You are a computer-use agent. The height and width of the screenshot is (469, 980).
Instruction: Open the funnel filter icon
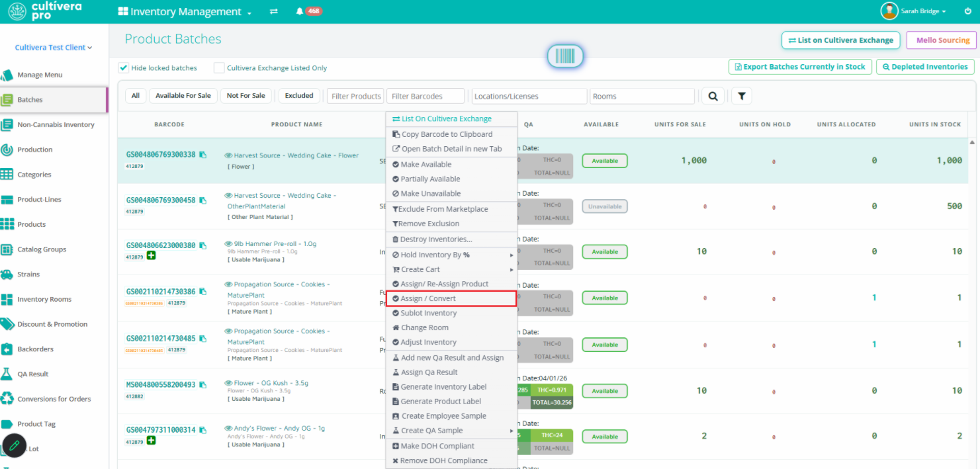(x=742, y=96)
